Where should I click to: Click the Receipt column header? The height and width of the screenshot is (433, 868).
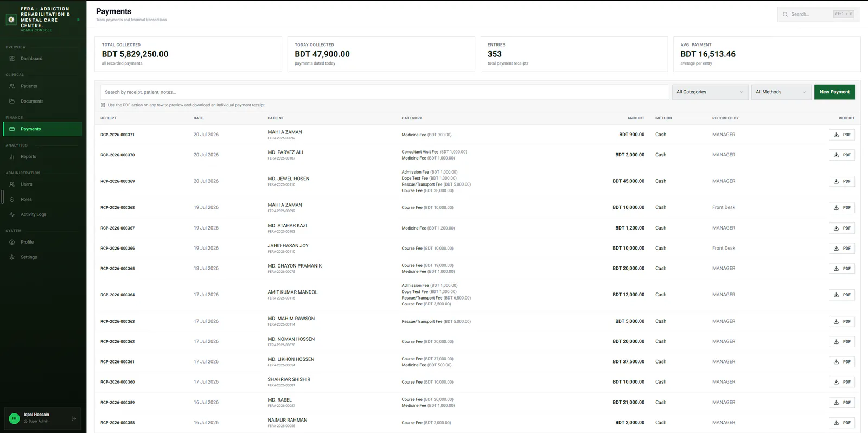108,118
